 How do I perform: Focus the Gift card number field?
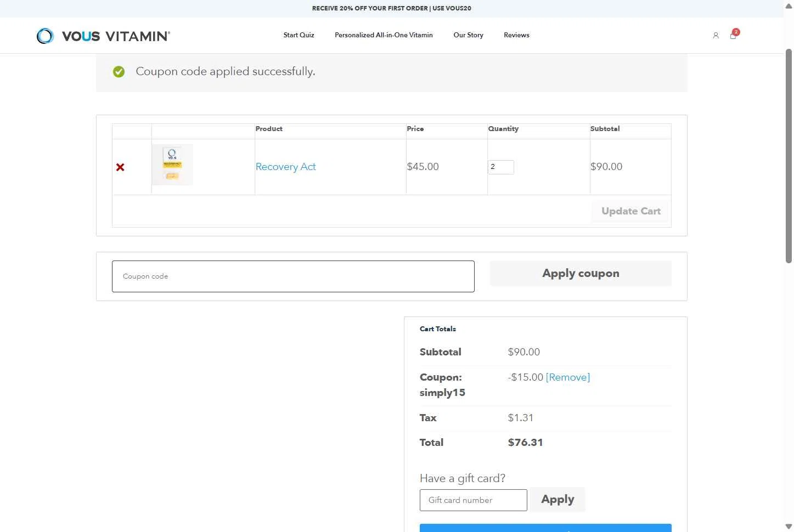point(474,500)
